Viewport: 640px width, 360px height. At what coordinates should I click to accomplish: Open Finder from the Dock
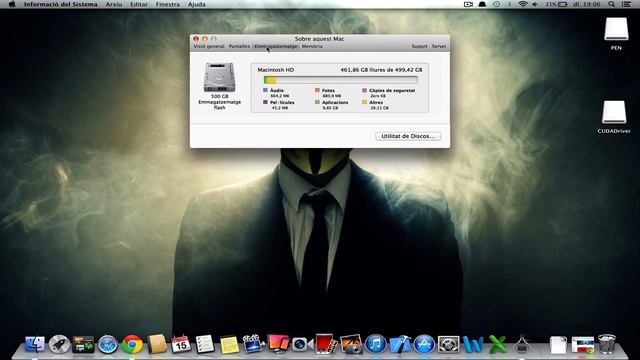(35, 344)
